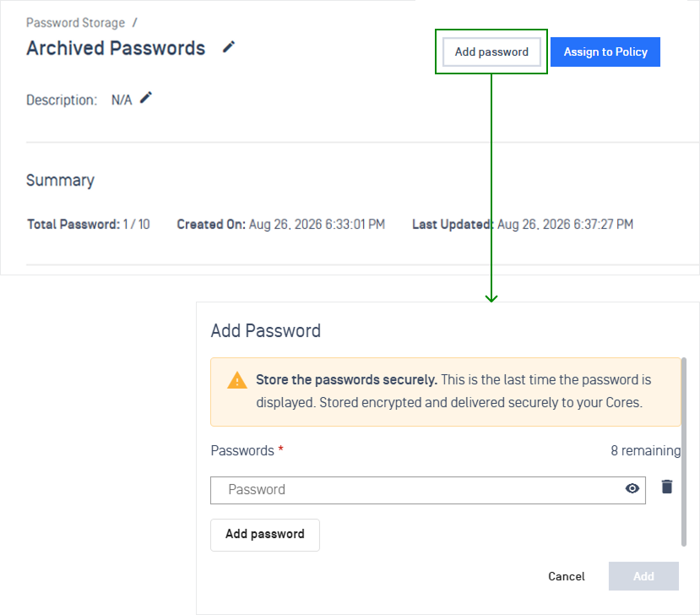Open the Password Storage breadcrumb link

click(75, 23)
